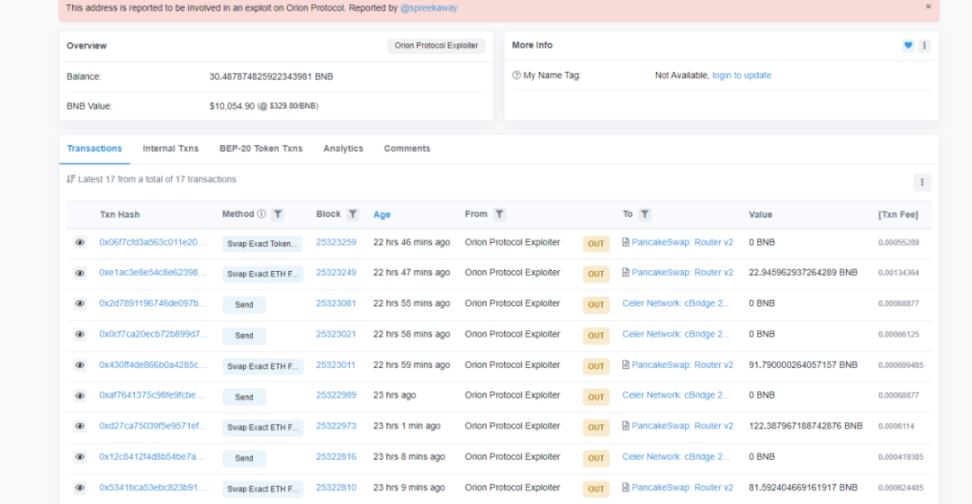
Task: Open the Block column filter icon
Action: [352, 214]
